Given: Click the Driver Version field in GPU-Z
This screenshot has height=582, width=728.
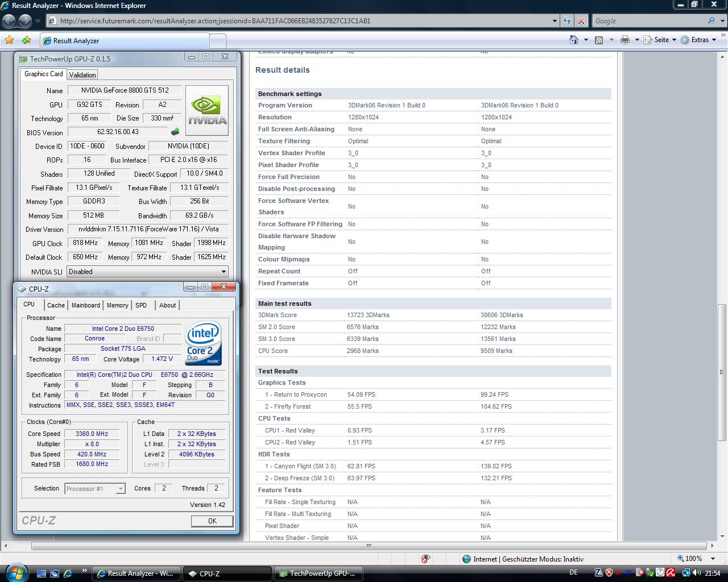Looking at the screenshot, I should point(147,229).
